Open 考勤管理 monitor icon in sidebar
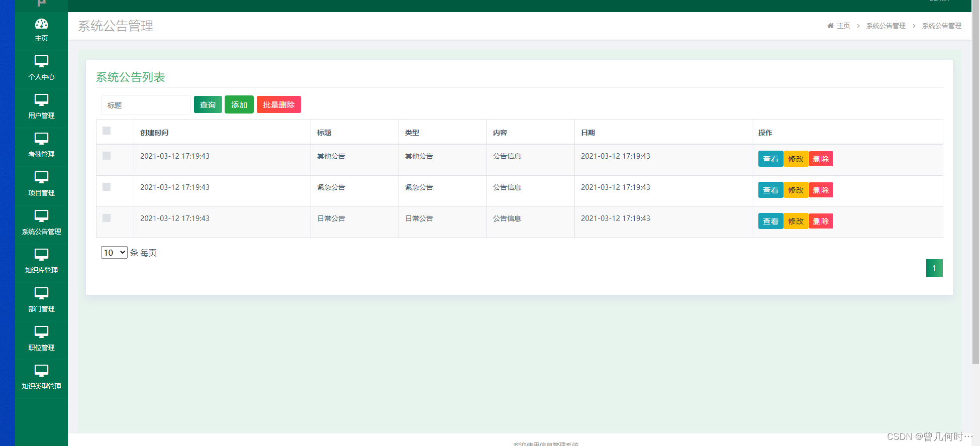 tap(41, 139)
